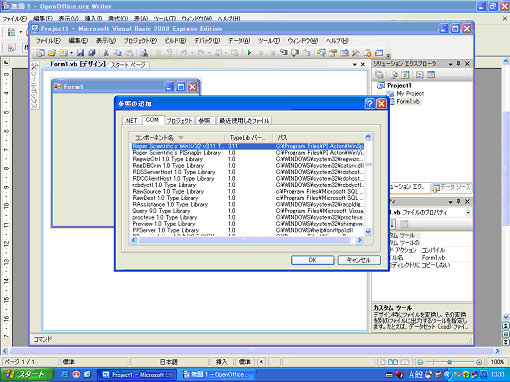Select RAssistance 1.0 Type Library row

tap(248, 204)
